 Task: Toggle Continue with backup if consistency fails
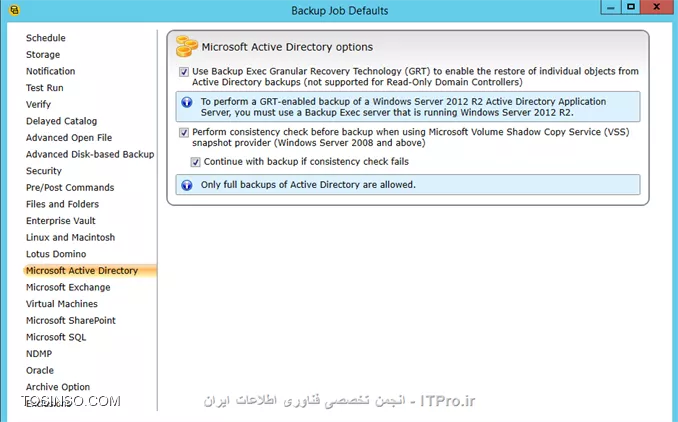(195, 162)
